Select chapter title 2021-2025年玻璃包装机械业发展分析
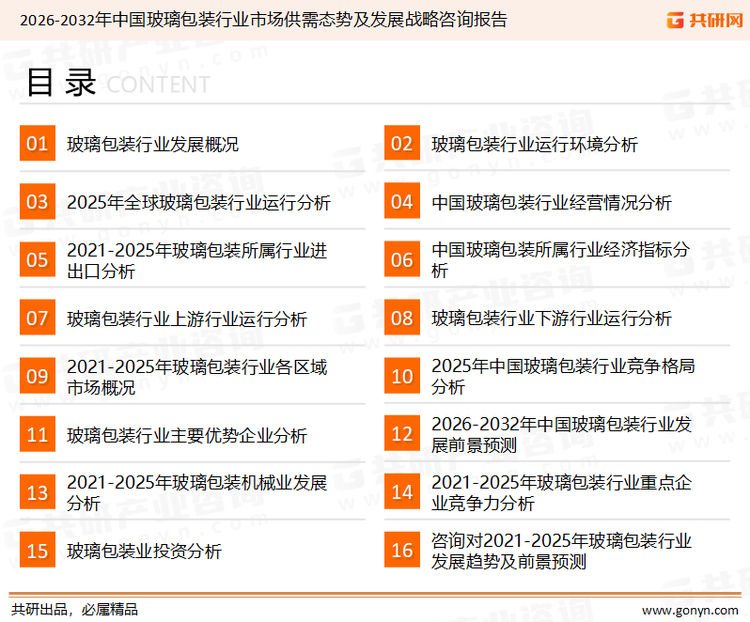The width and height of the screenshot is (750, 622). tap(197, 493)
